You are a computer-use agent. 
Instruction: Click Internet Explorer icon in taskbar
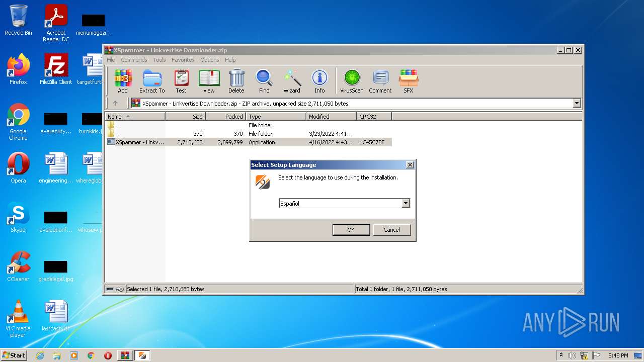(40, 355)
